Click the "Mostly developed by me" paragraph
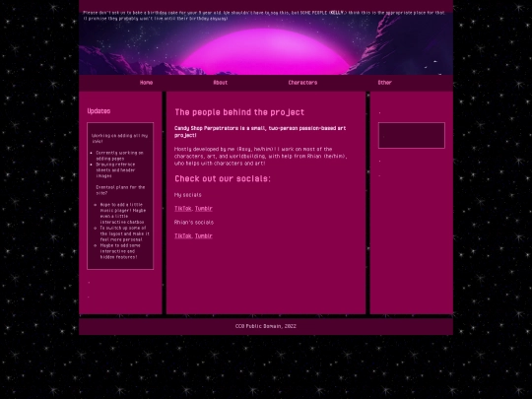This screenshot has width=532, height=399. click(260, 156)
